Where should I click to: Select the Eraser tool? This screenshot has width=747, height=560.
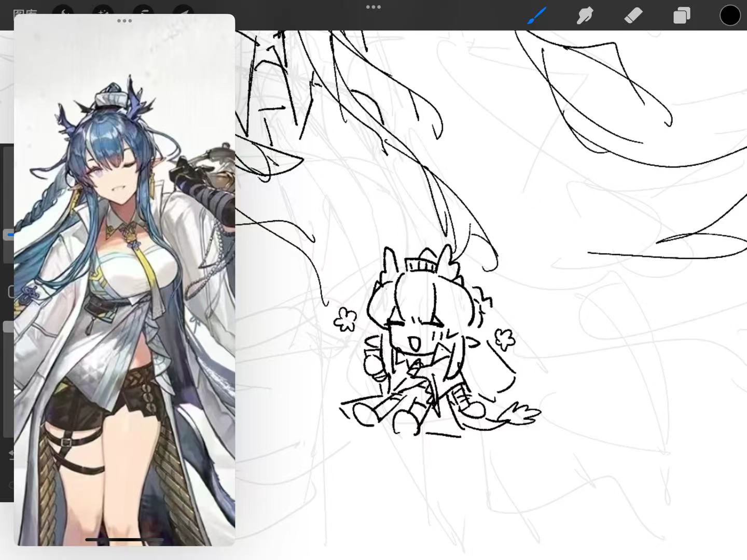[633, 16]
